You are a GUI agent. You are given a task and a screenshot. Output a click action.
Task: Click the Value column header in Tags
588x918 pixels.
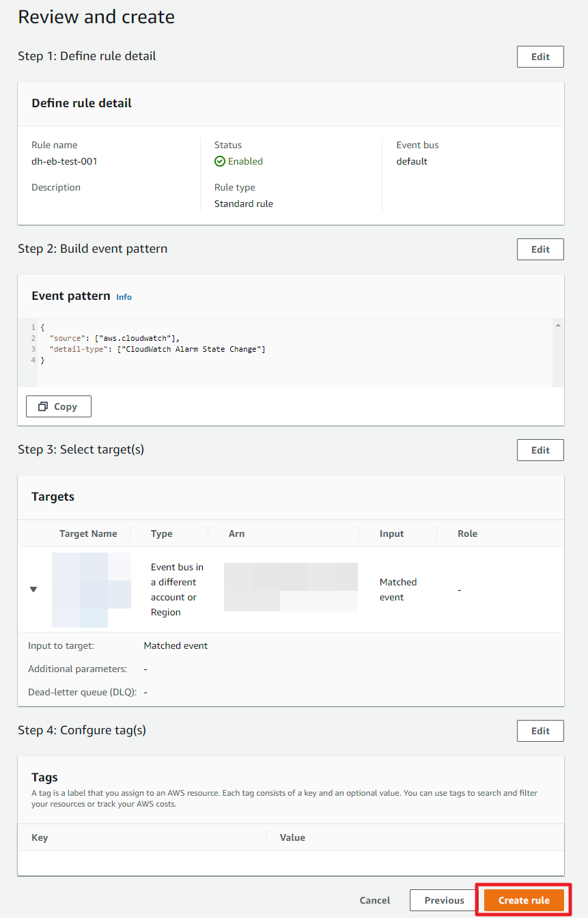tap(292, 837)
